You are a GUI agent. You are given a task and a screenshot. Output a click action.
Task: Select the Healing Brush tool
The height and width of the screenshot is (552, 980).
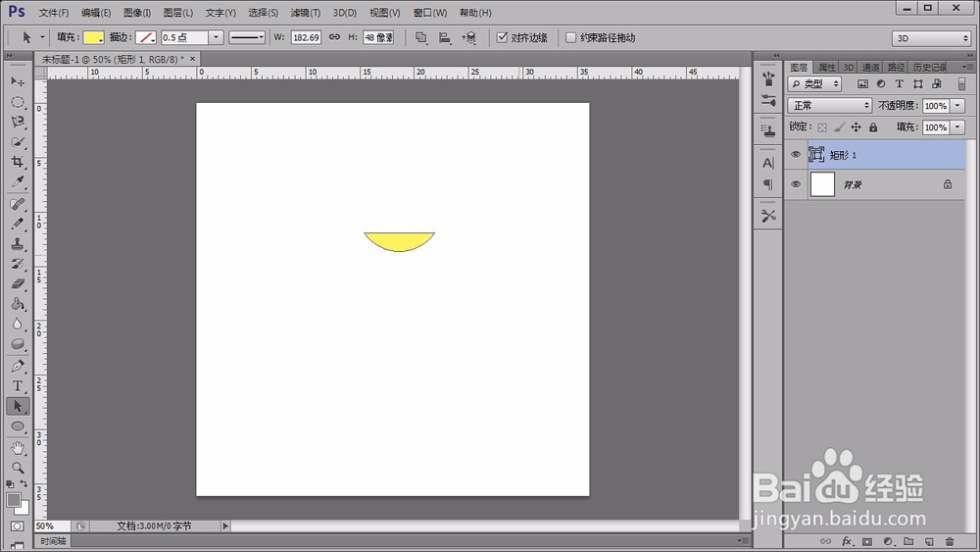18,204
